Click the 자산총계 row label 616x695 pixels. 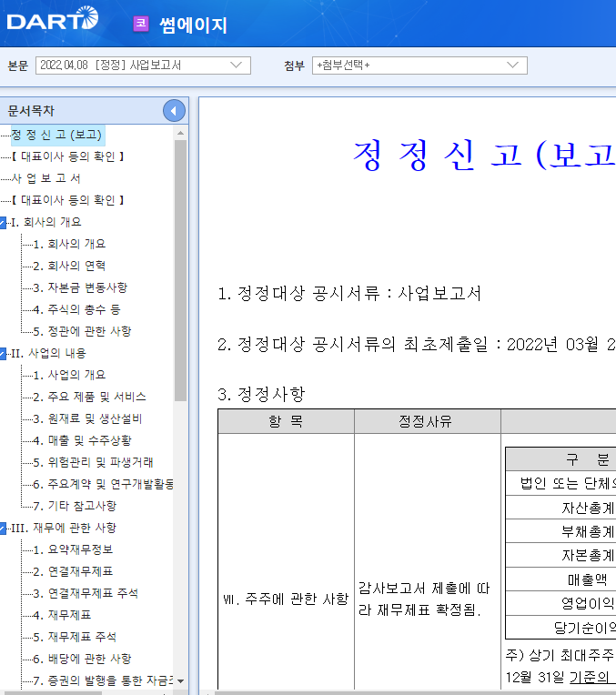(x=588, y=508)
